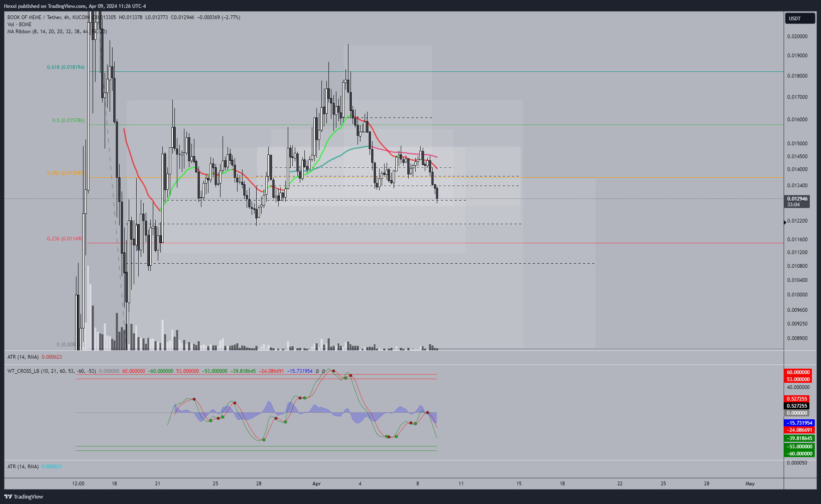Click the green -53.000000 level tag
The height and width of the screenshot is (504, 821).
tap(799, 447)
